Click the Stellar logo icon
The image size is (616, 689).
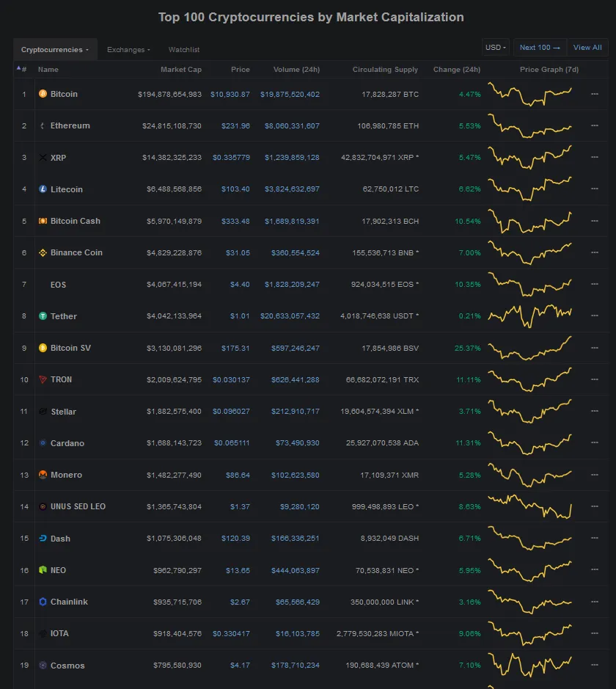pyautogui.click(x=43, y=412)
